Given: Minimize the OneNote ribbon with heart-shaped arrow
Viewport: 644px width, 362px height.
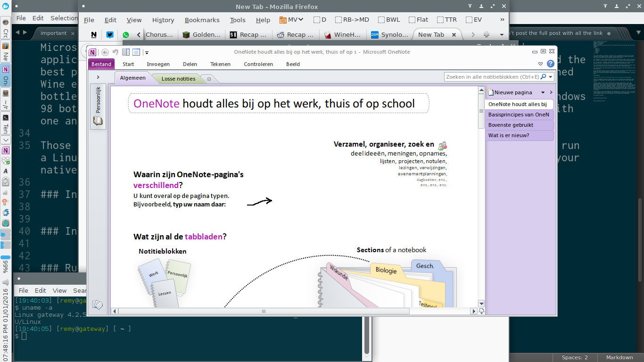Looking at the screenshot, I should point(541,64).
